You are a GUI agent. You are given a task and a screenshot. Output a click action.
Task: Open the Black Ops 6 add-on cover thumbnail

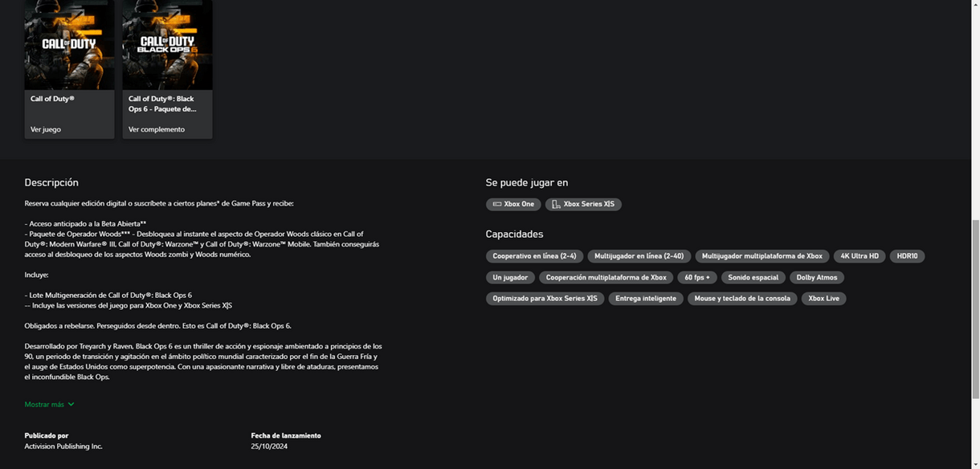click(168, 45)
